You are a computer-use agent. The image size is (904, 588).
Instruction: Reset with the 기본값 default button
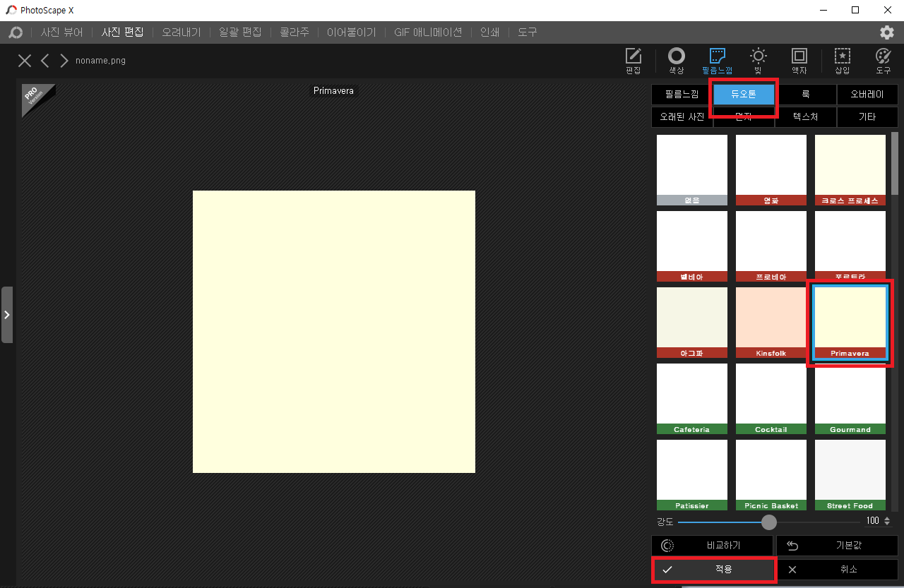[x=837, y=546]
